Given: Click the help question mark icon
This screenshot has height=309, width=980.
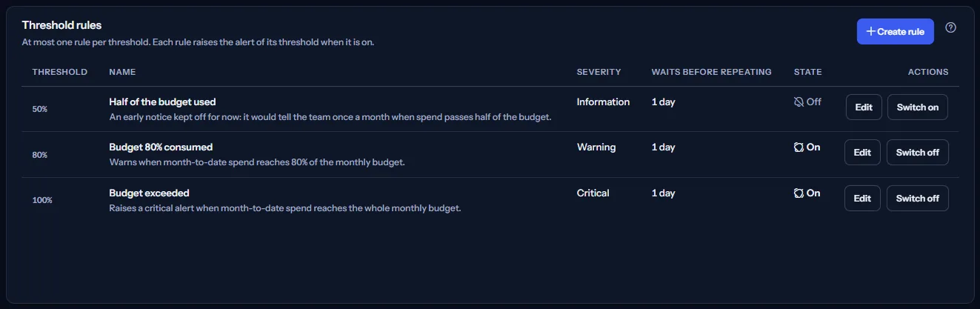Looking at the screenshot, I should 951,27.
